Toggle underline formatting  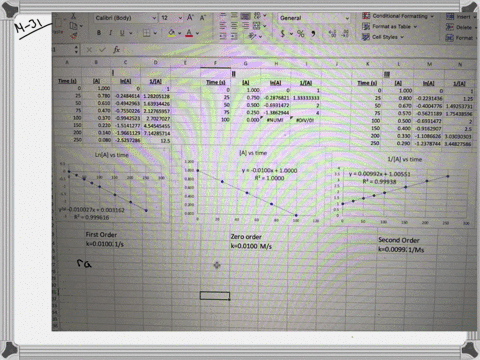(x=122, y=33)
